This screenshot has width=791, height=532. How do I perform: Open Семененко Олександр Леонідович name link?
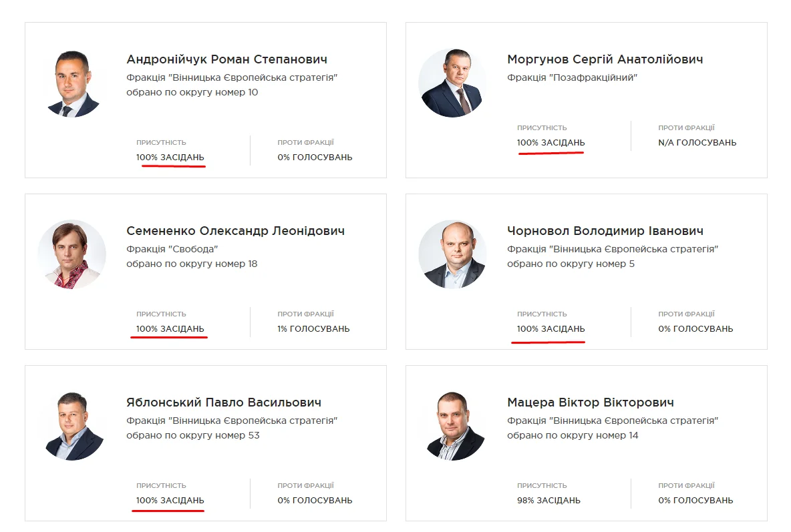pos(235,231)
